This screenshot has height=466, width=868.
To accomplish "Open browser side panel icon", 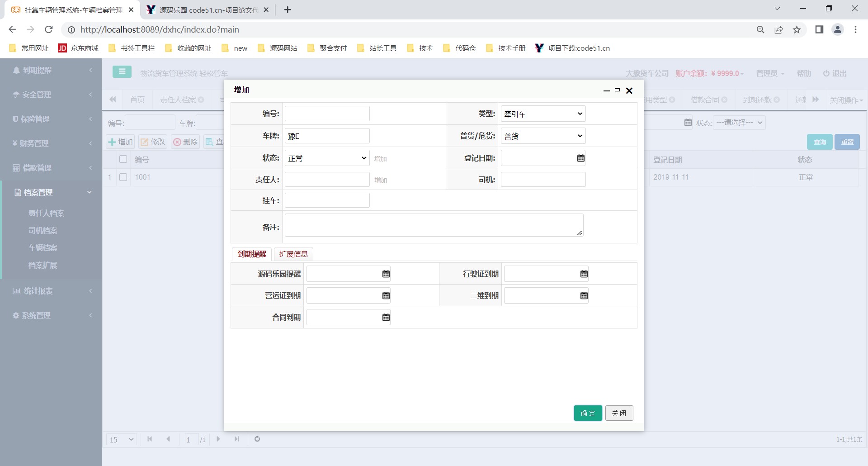I will [x=819, y=29].
